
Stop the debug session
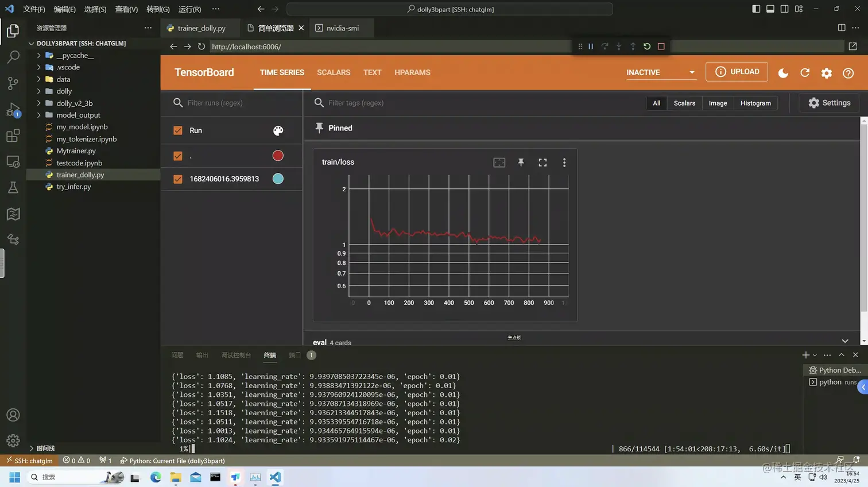point(661,47)
